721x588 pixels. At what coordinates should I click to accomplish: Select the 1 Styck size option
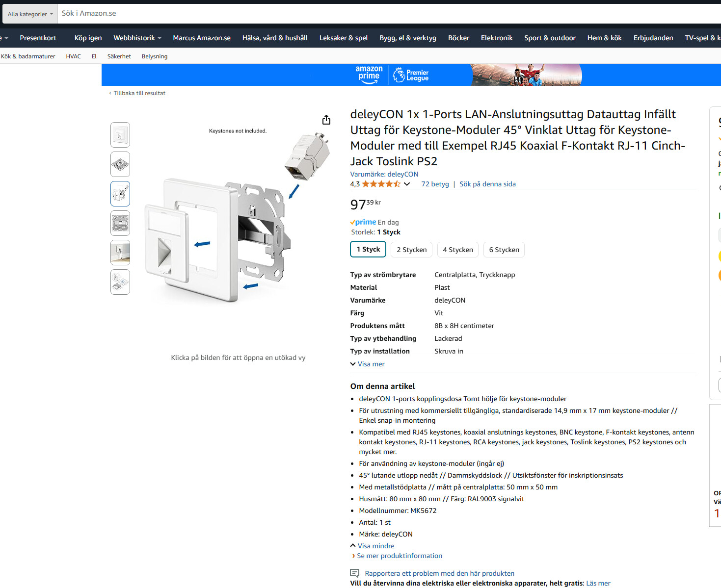coord(368,249)
